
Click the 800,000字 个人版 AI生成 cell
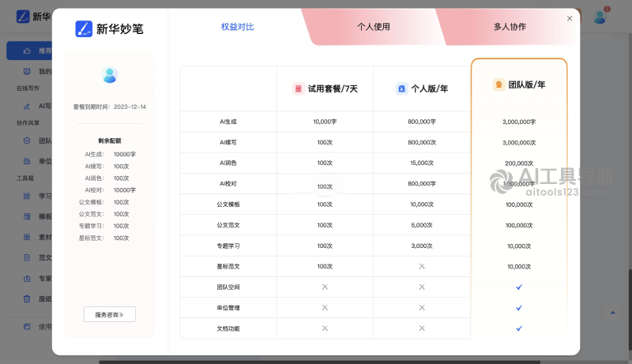click(422, 122)
